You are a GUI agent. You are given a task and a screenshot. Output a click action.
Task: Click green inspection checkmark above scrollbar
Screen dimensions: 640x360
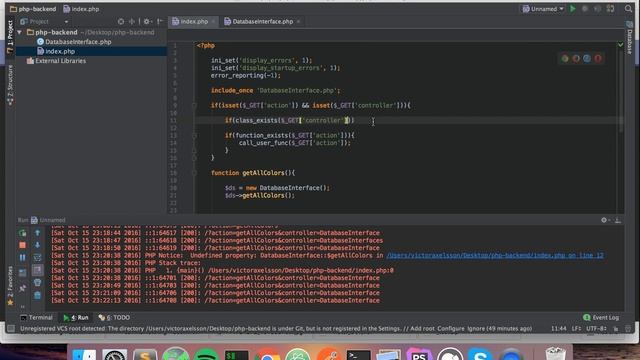pos(620,45)
